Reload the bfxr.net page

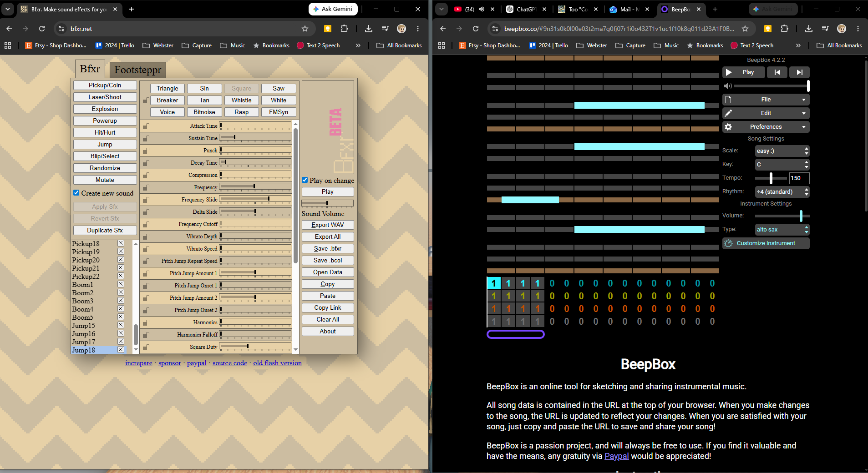click(x=42, y=29)
